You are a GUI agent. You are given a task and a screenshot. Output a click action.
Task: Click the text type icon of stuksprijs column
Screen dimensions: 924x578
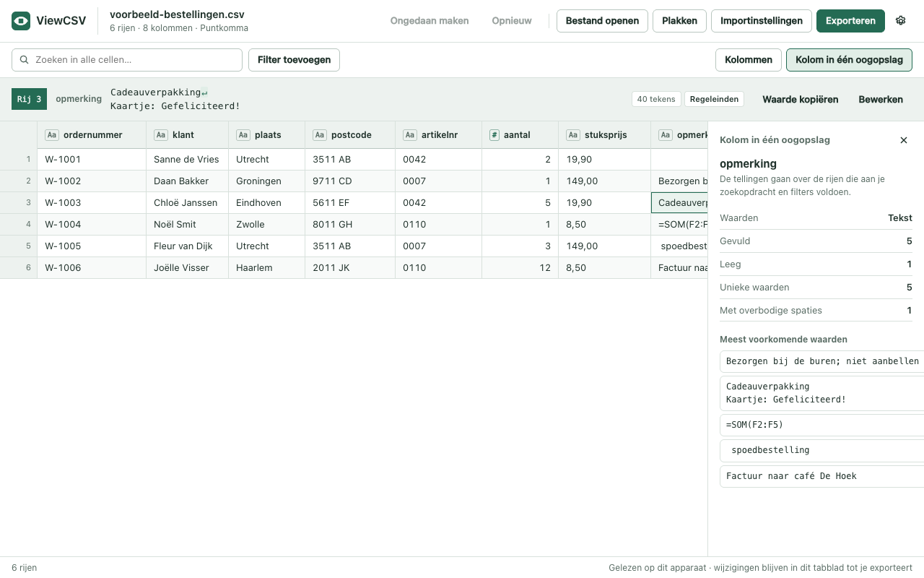tap(573, 135)
